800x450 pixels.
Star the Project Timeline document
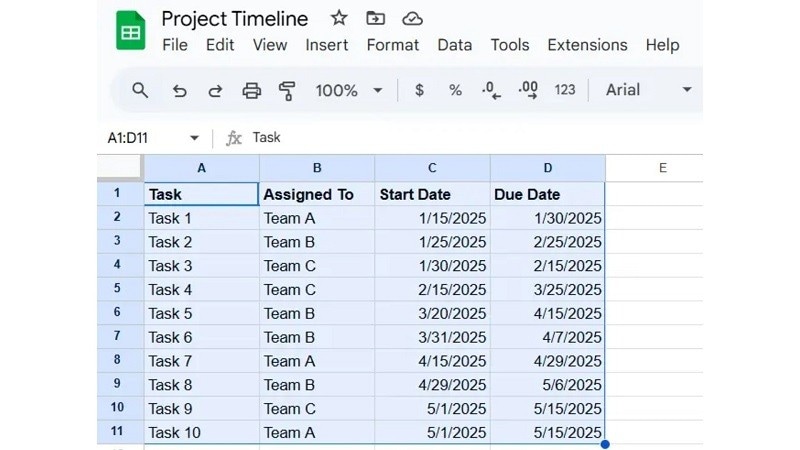coord(339,19)
